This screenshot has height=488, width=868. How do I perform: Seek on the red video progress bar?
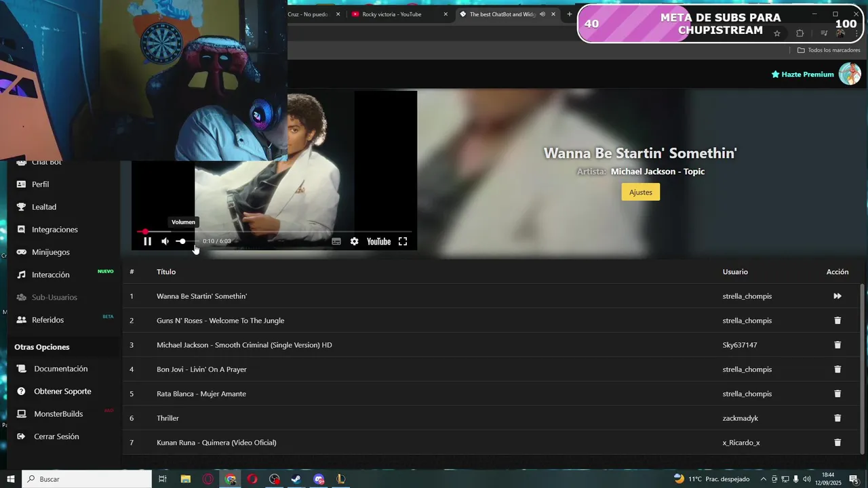click(x=274, y=232)
